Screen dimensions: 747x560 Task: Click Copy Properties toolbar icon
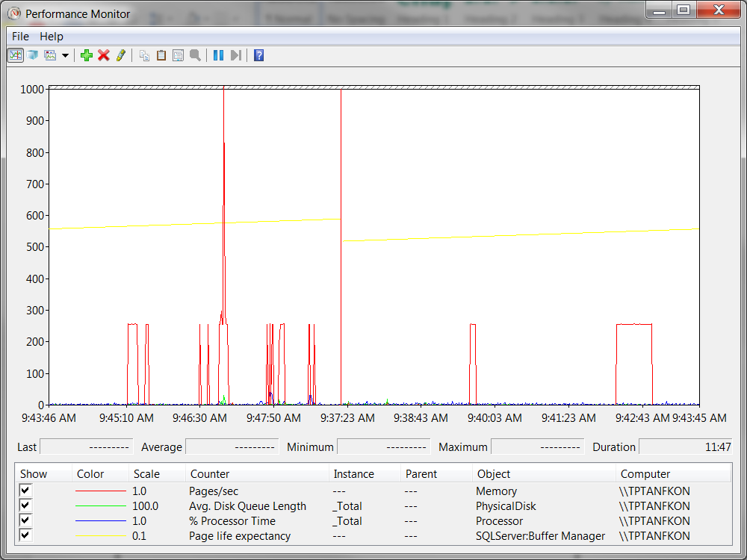pos(144,55)
